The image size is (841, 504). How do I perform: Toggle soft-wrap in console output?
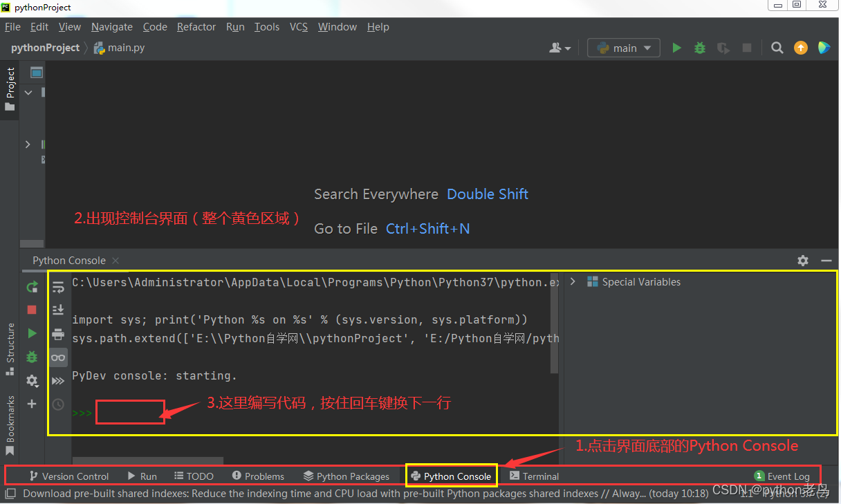pyautogui.click(x=58, y=287)
